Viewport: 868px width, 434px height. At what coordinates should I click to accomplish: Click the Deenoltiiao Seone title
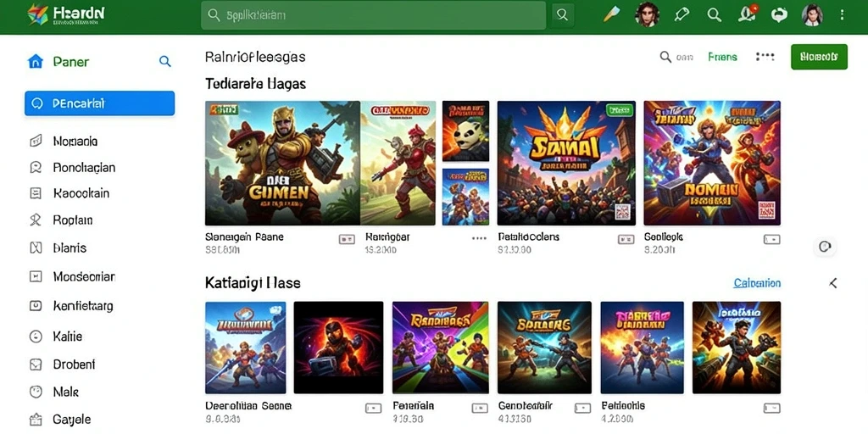pos(248,406)
